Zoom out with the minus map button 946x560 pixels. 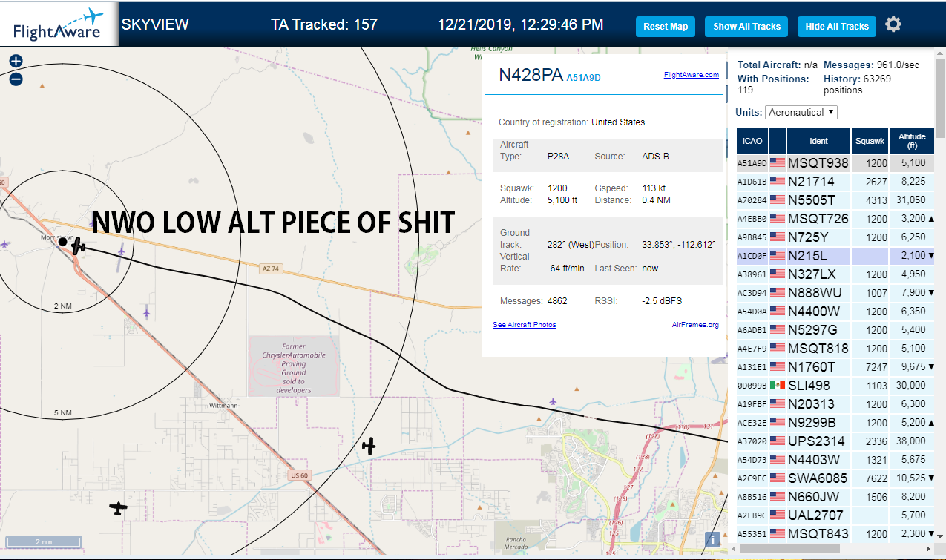(x=16, y=79)
